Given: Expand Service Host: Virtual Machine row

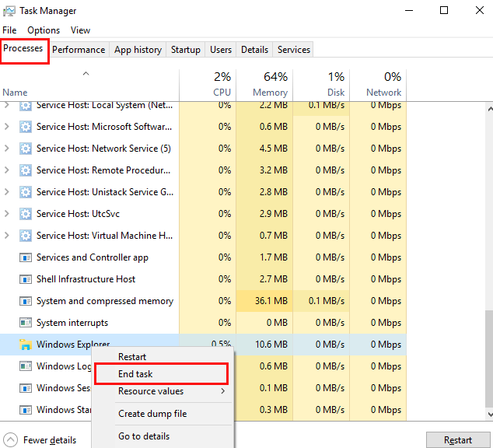Looking at the screenshot, I should [x=6, y=235].
